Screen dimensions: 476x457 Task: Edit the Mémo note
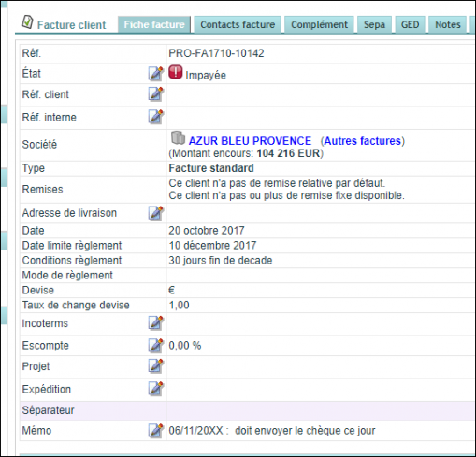(x=156, y=431)
